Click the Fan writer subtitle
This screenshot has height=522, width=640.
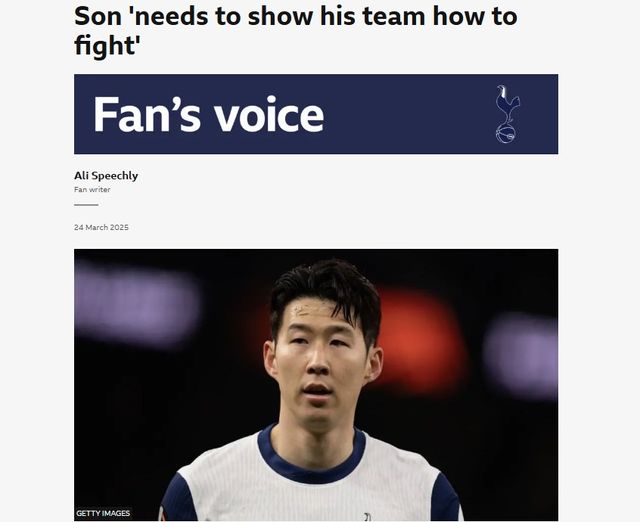pyautogui.click(x=92, y=189)
